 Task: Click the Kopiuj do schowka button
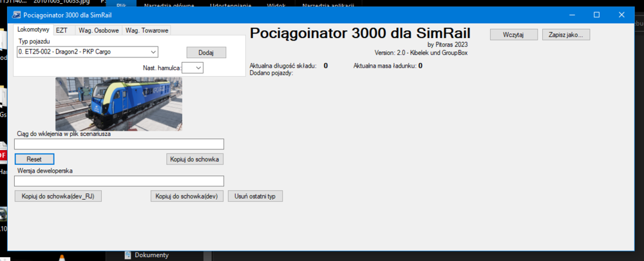click(x=195, y=159)
